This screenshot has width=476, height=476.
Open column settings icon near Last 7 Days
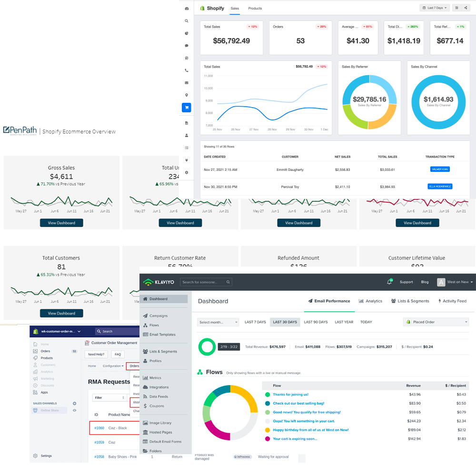tap(456, 8)
